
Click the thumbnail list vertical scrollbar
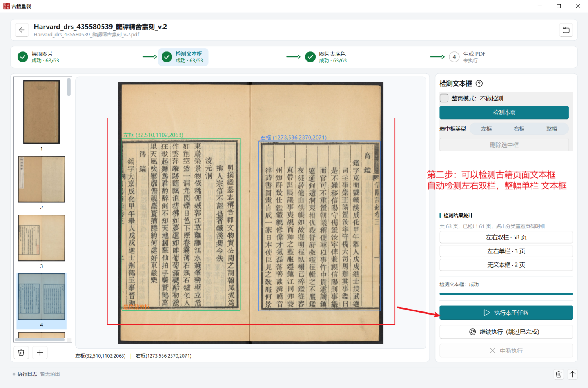pyautogui.click(x=69, y=87)
